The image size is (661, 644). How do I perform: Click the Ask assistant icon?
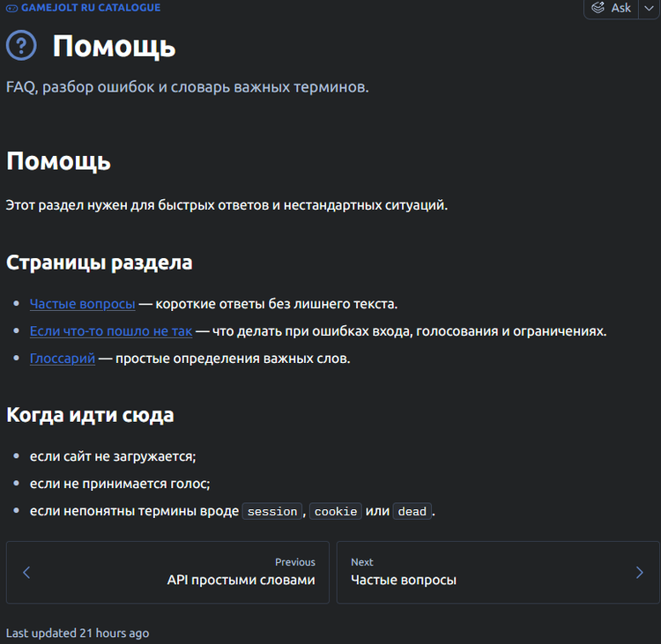coord(598,8)
